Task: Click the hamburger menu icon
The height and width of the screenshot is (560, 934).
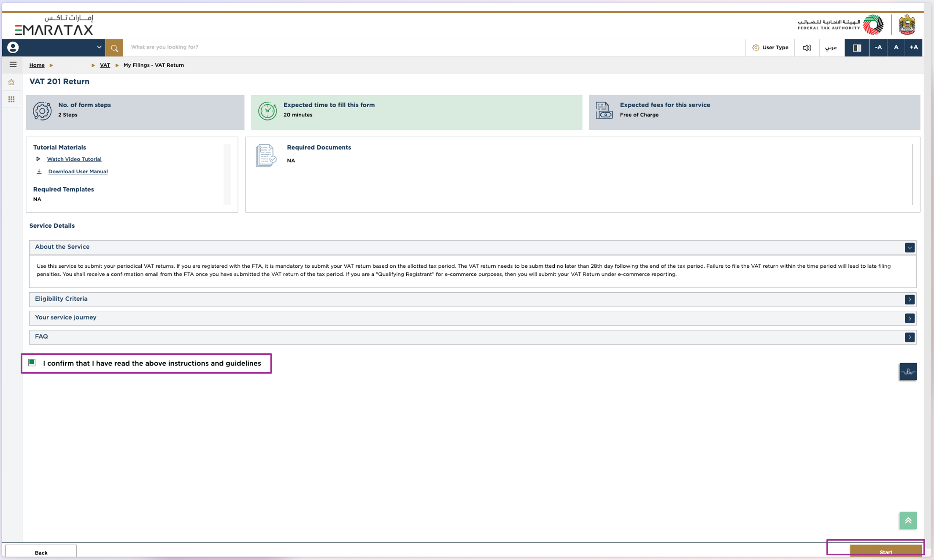Action: tap(13, 65)
